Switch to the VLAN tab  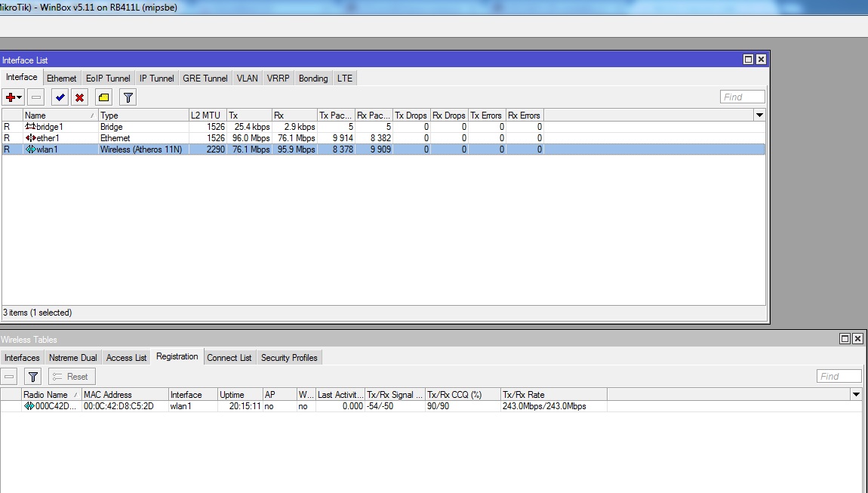coord(248,78)
